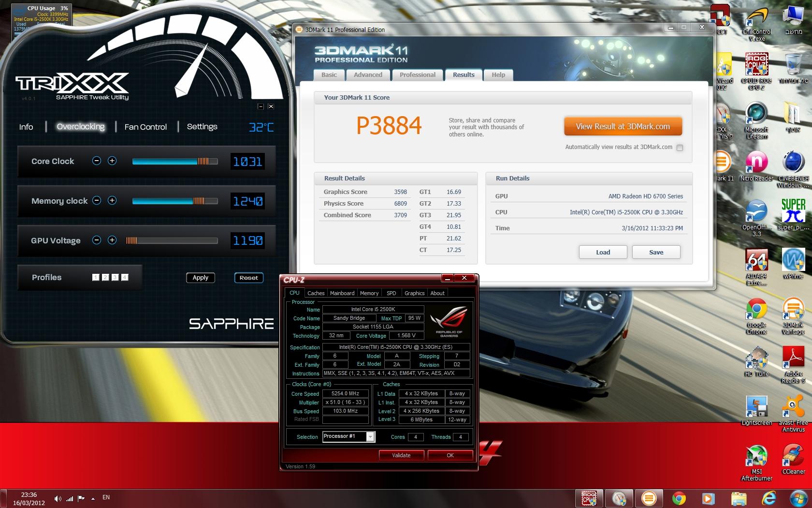Decrease Memory clock with minus button
This screenshot has width=812, height=508.
97,200
